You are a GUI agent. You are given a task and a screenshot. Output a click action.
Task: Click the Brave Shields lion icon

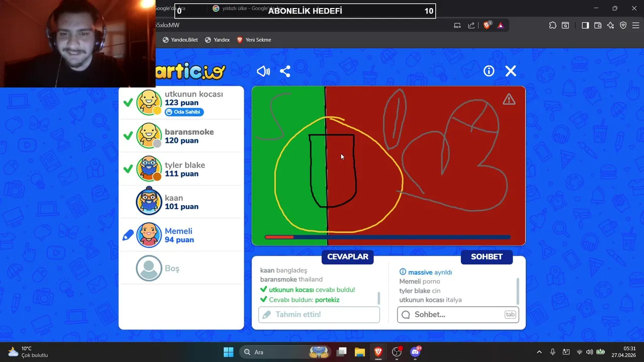tap(487, 25)
